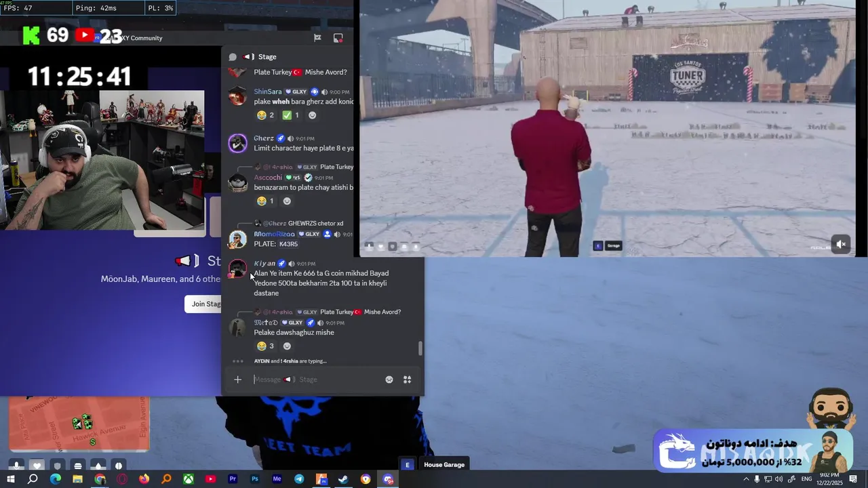
Task: Click the @Gherz reply reference above MomoRizaa
Action: coord(274,223)
